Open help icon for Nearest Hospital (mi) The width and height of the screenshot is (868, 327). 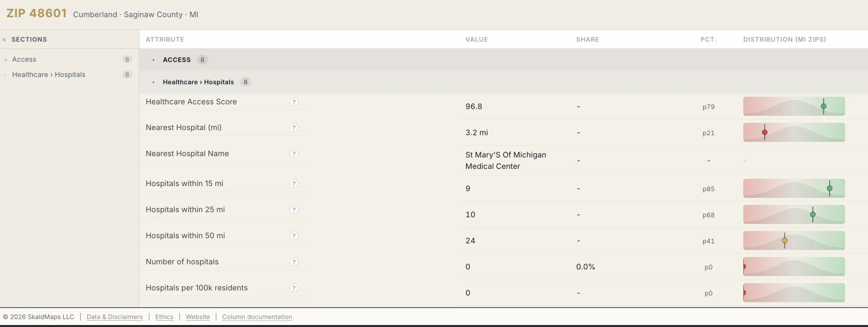pos(294,128)
